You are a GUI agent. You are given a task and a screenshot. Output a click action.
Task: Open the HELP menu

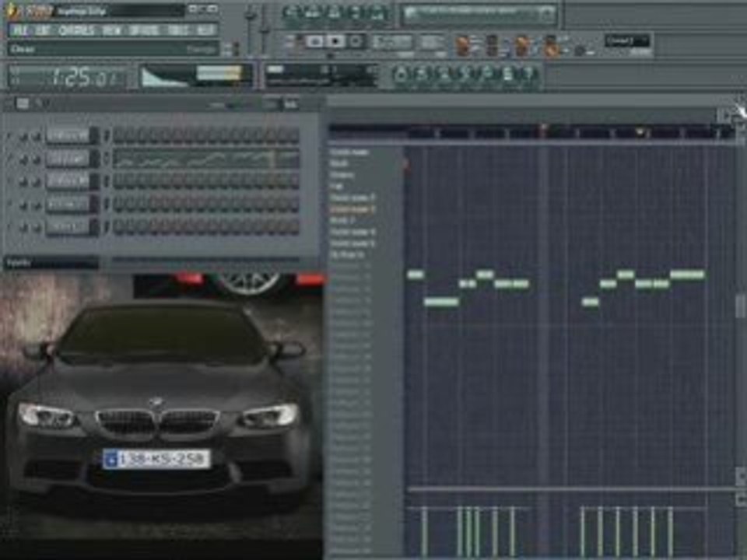tap(205, 30)
